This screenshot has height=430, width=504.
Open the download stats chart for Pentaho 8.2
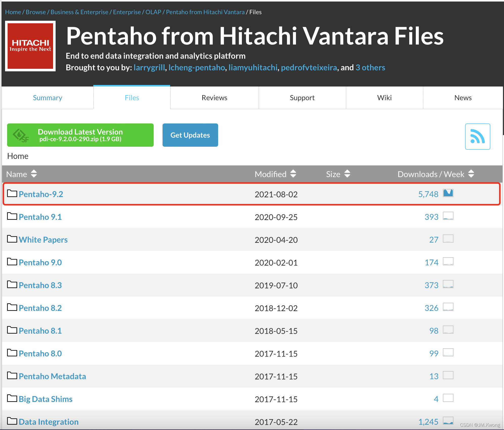point(448,307)
